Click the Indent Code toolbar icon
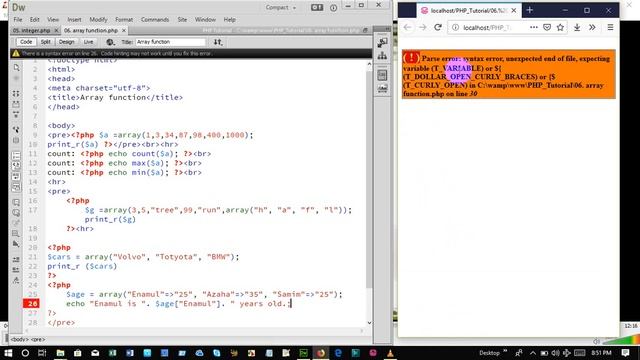This screenshot has height=360, width=640. point(16,260)
